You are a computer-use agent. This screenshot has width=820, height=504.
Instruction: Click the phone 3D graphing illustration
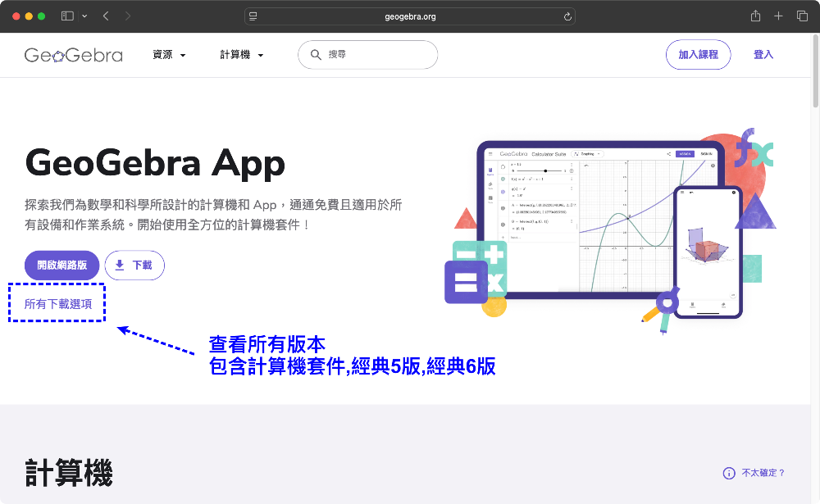tap(708, 252)
